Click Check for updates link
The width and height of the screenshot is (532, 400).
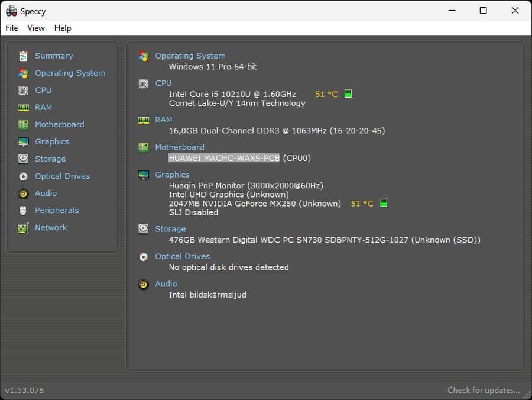[484, 390]
